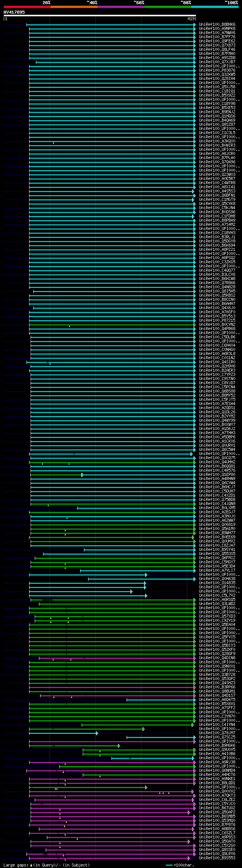Screen dimensions: 242x868
Task: Select hit label UniRef100_Q5XJ58
Action: [x=217, y=87]
